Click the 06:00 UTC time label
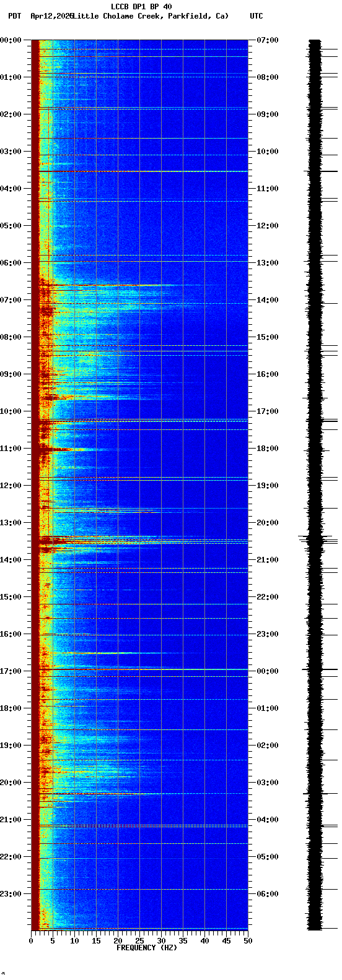Viewport: 342px width, 980px height. click(x=268, y=894)
